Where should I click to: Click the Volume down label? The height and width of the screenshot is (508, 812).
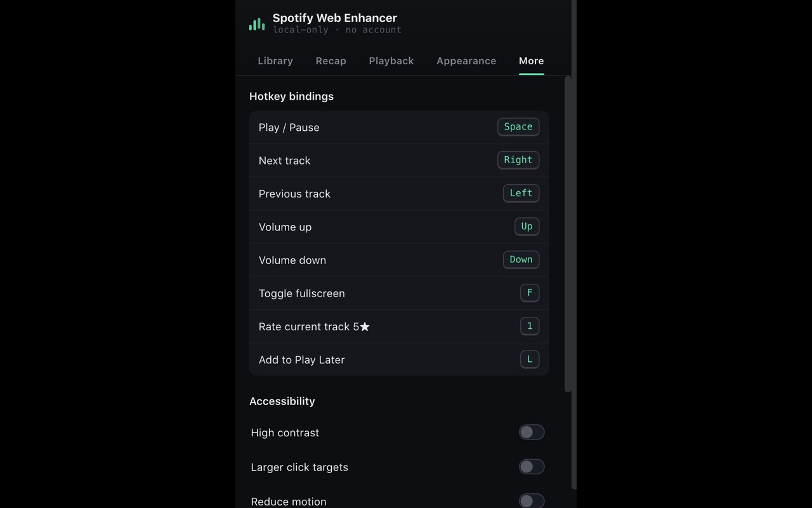pos(292,260)
